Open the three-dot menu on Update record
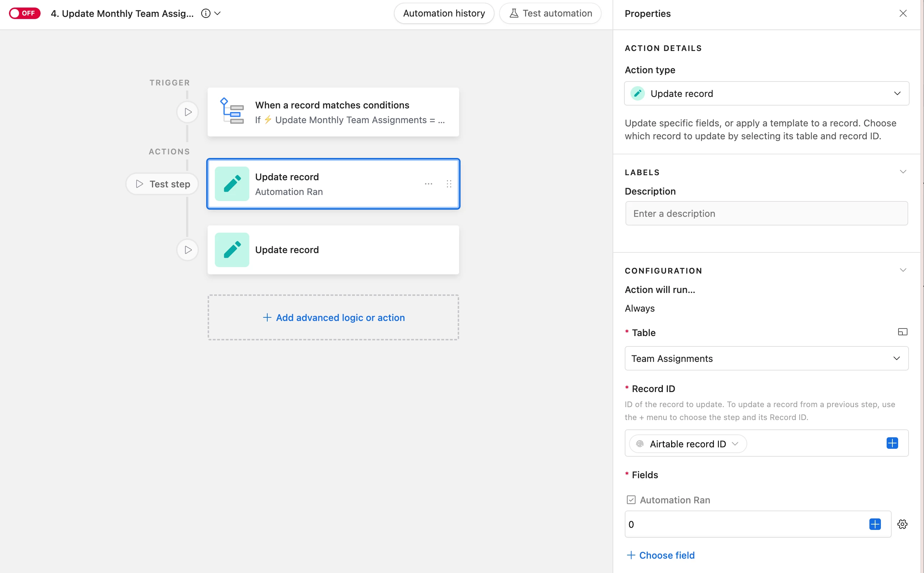 429,184
